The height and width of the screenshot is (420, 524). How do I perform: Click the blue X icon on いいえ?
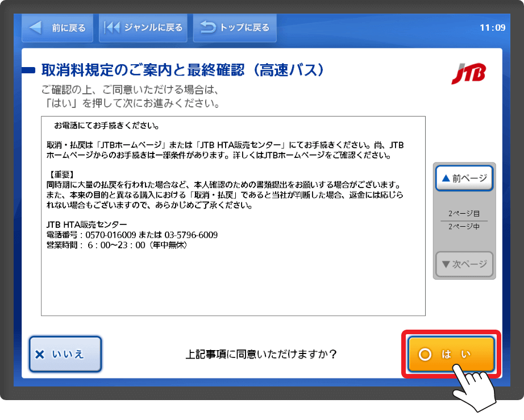39,354
